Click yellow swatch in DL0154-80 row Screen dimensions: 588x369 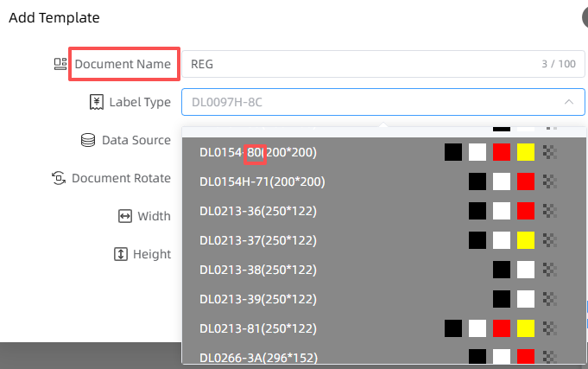pos(526,152)
